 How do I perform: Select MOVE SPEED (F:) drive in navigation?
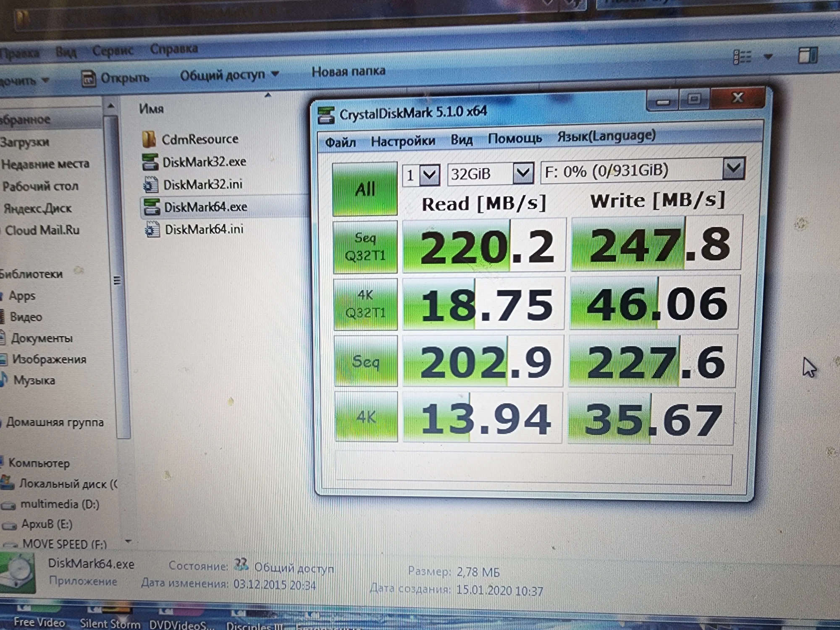[64, 544]
